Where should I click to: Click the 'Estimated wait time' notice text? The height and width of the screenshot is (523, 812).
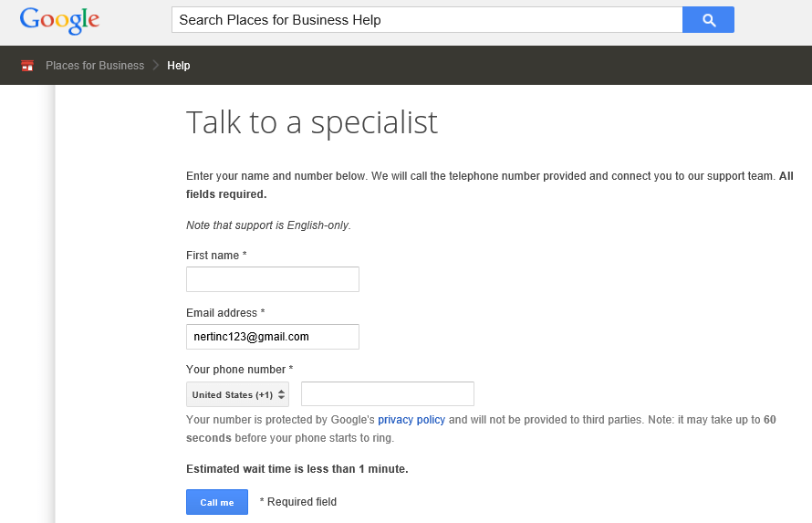pos(297,469)
